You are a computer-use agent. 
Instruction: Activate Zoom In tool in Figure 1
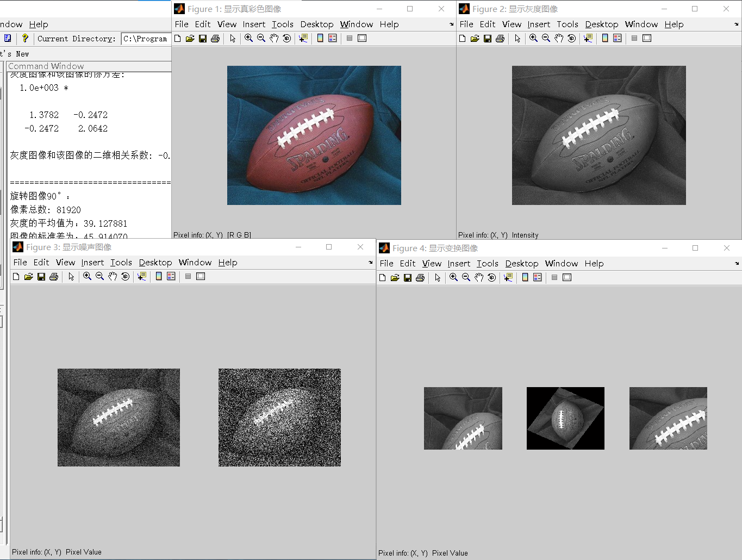[x=248, y=39]
